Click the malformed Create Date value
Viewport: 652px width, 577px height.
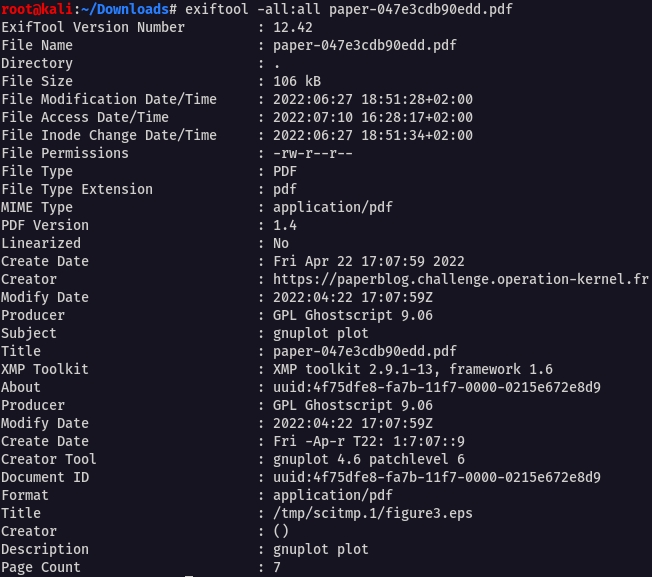[368, 441]
